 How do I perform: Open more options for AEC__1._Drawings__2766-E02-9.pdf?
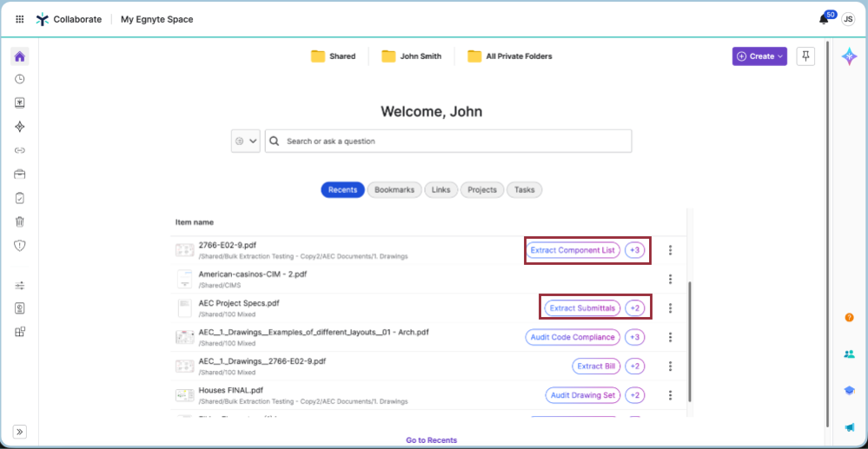pyautogui.click(x=670, y=366)
